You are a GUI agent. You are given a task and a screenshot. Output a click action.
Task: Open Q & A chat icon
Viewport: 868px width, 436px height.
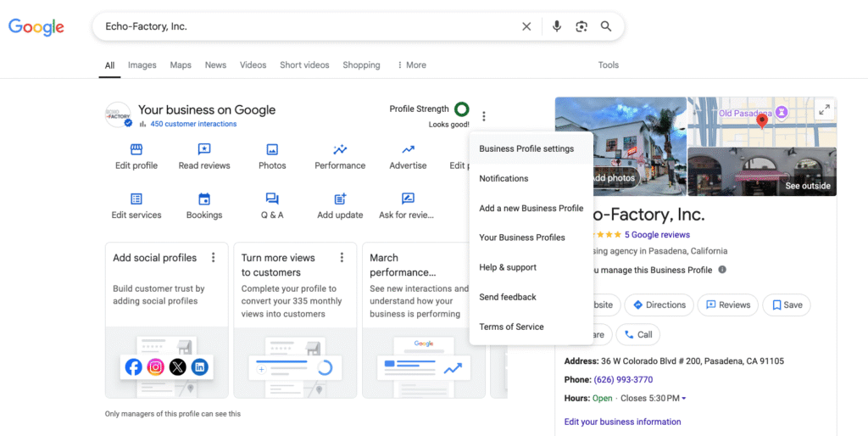click(x=272, y=198)
